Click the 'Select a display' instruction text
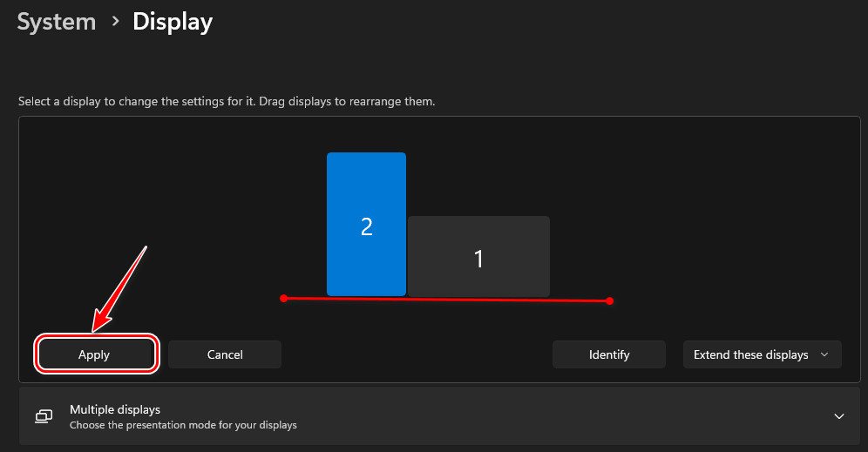The image size is (868, 452). [227, 102]
